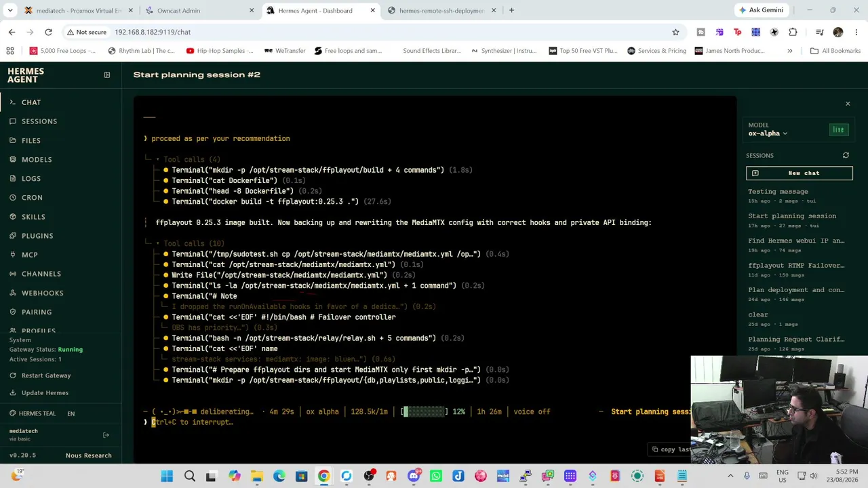The image size is (868, 488).
Task: Open the MCP sidebar icon
Action: coord(12,255)
